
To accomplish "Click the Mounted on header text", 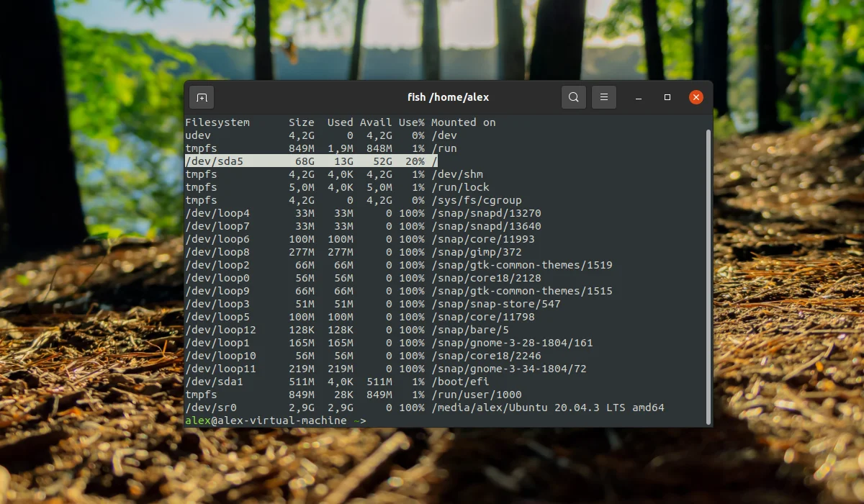I will click(x=464, y=122).
